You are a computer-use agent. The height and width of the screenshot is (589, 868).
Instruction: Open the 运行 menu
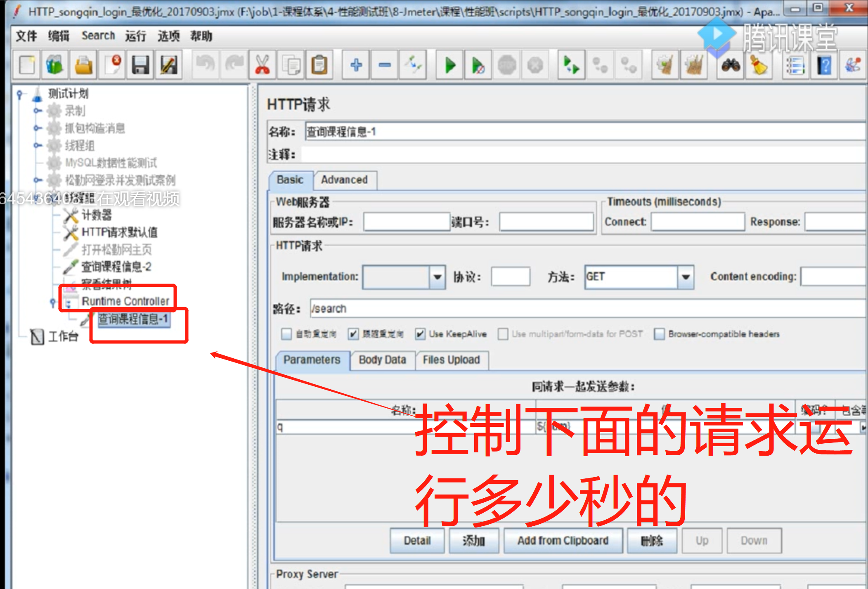click(x=135, y=36)
